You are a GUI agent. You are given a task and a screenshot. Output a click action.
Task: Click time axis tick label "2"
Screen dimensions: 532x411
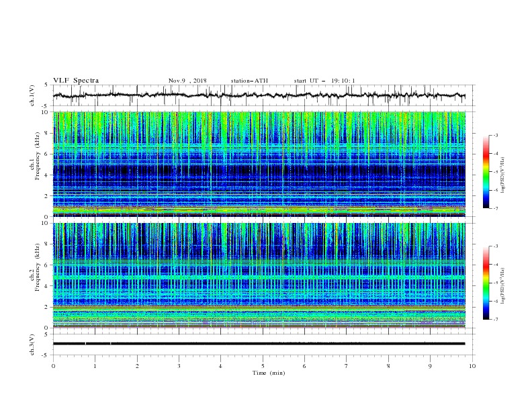[x=137, y=366]
